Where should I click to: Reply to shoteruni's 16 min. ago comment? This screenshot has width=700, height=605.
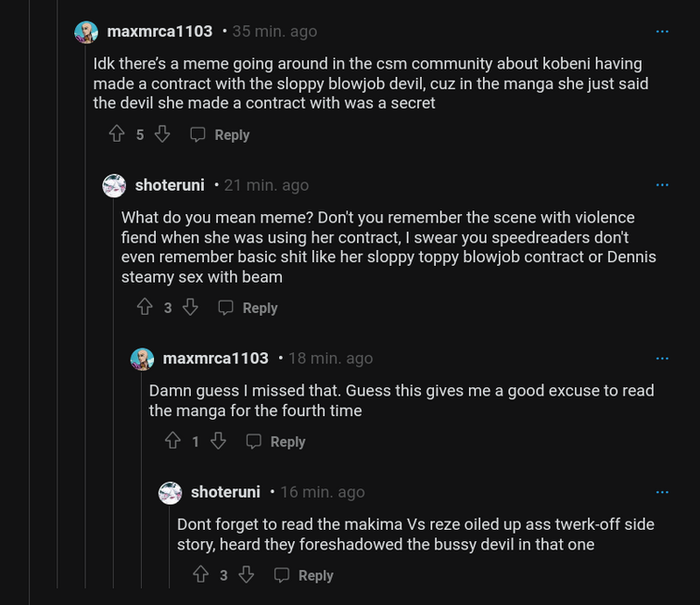[304, 575]
